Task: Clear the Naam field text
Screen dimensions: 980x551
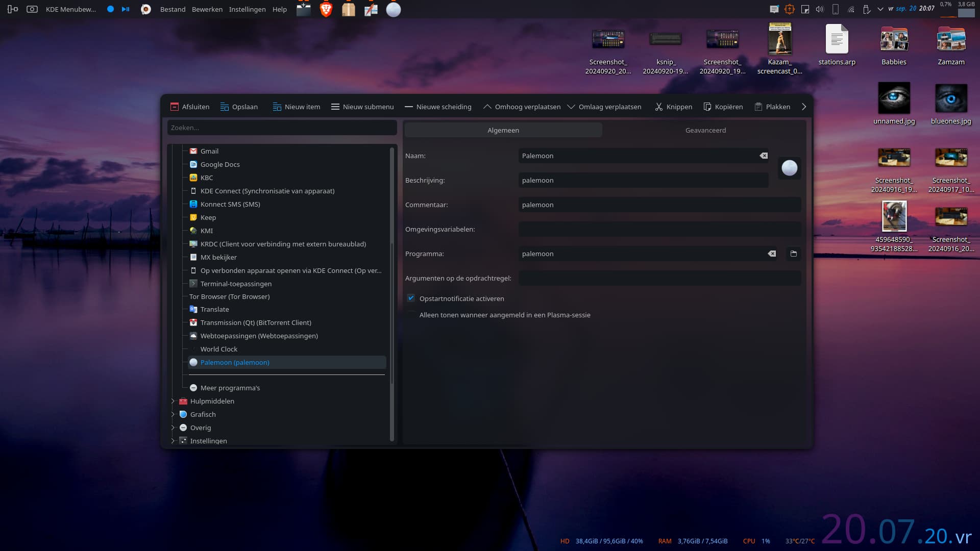Action: pyautogui.click(x=764, y=156)
